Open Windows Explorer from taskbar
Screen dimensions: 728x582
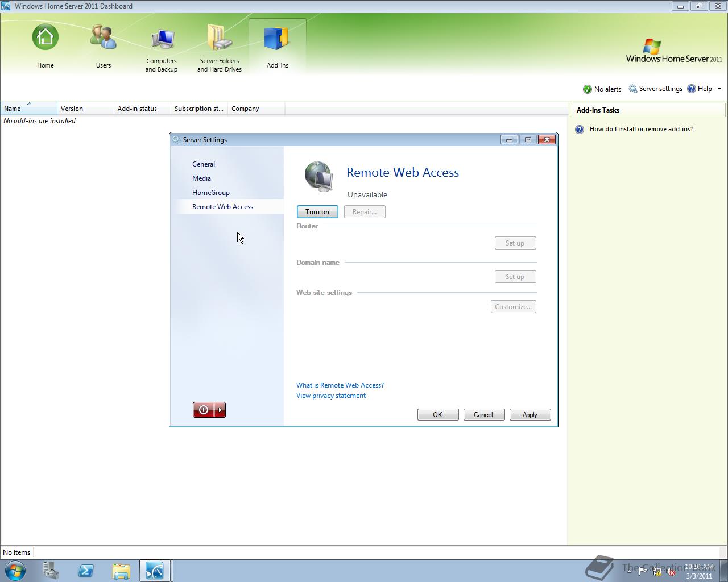pyautogui.click(x=121, y=571)
